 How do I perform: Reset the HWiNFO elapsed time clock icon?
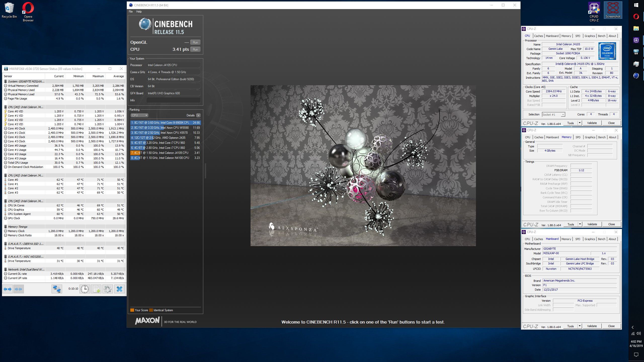[85, 289]
